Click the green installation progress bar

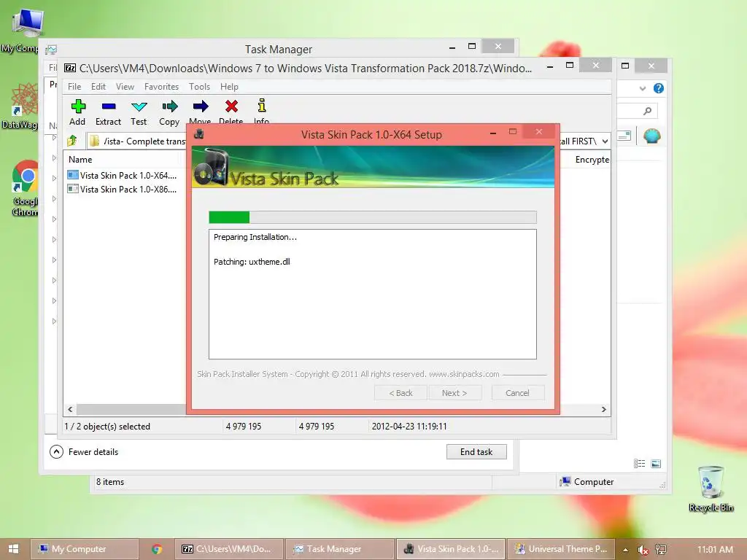373,217
